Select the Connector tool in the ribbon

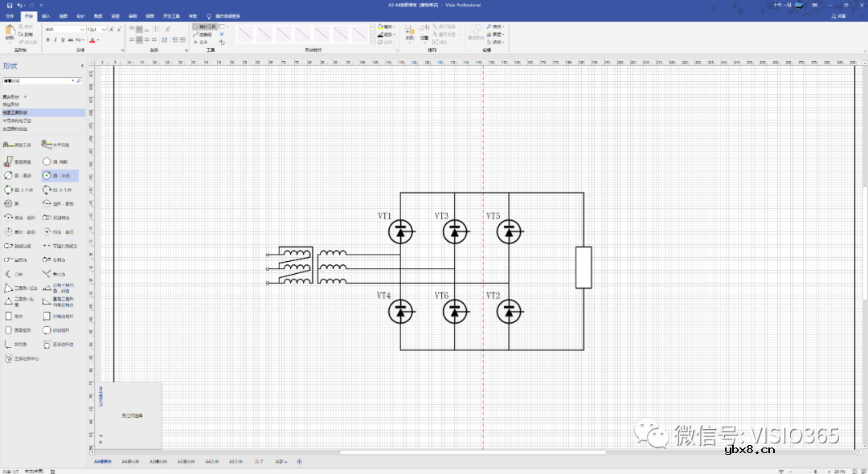tap(202, 35)
